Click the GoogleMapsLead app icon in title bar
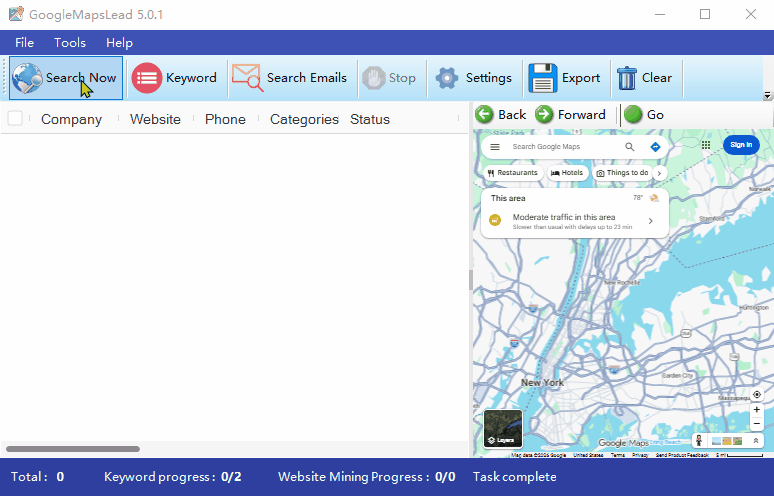 click(x=16, y=14)
